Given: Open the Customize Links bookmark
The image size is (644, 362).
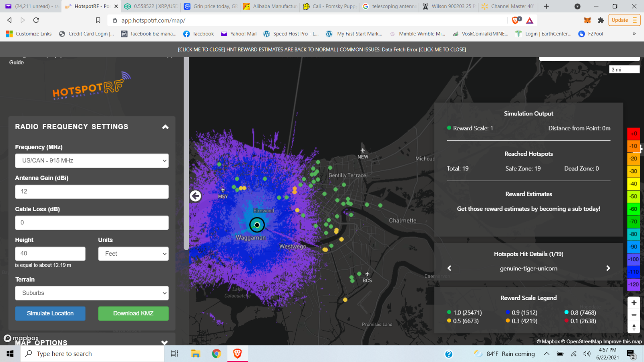Looking at the screenshot, I should coord(29,34).
